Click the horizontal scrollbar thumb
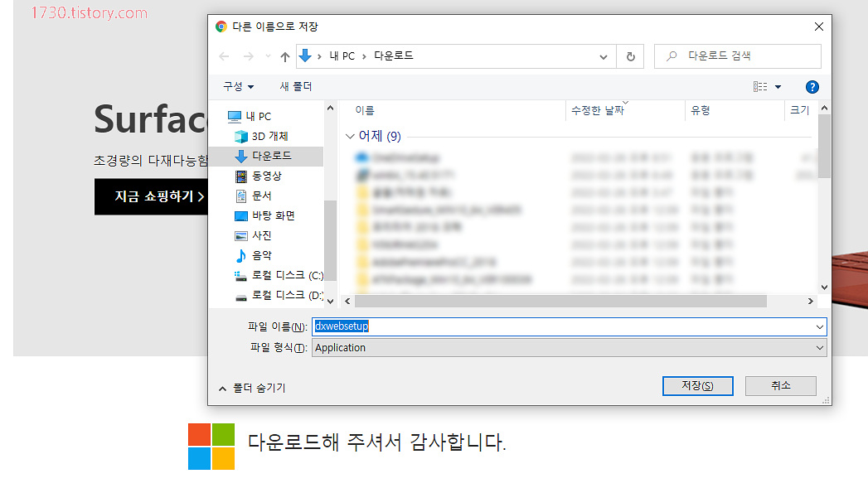868x488 pixels. click(560, 302)
